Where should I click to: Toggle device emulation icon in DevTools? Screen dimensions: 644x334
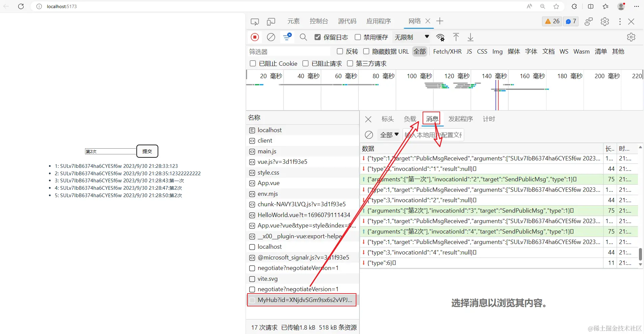point(271,22)
